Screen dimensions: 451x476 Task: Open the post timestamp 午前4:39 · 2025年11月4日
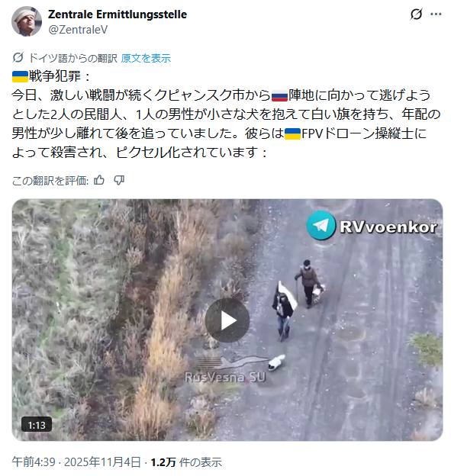tap(76, 462)
